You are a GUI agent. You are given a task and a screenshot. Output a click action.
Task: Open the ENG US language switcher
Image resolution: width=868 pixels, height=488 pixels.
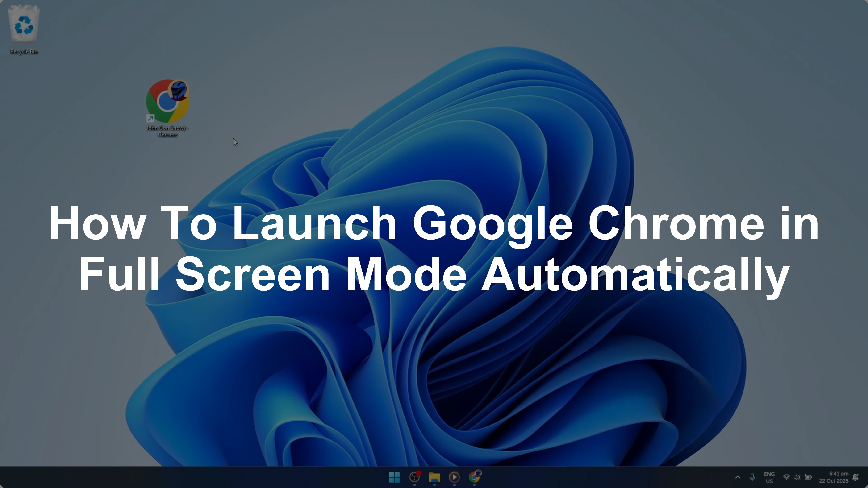coord(769,477)
